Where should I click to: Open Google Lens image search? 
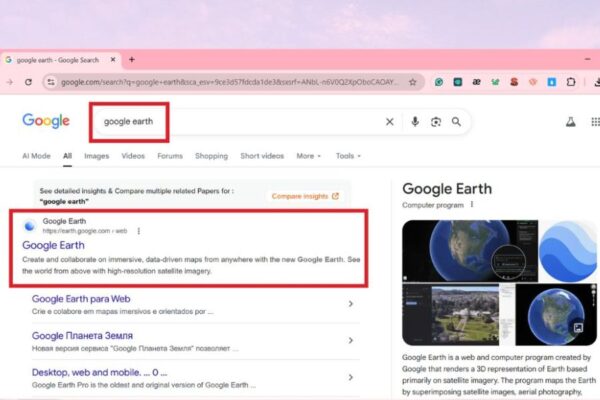point(436,122)
